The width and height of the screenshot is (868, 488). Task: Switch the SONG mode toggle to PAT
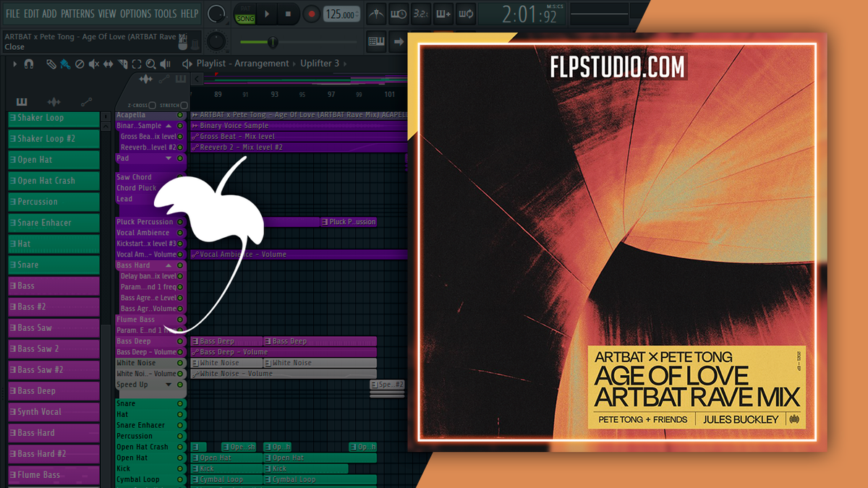click(244, 14)
